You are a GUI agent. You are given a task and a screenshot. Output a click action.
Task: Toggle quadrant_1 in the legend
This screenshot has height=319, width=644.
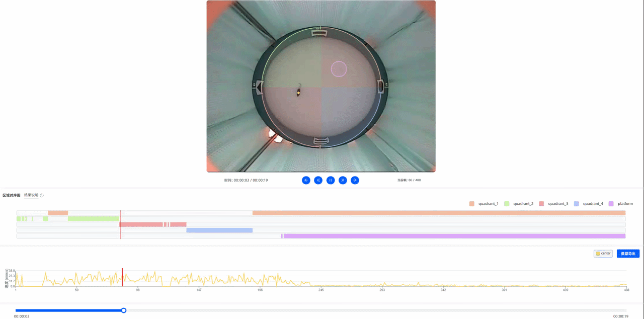(x=484, y=204)
